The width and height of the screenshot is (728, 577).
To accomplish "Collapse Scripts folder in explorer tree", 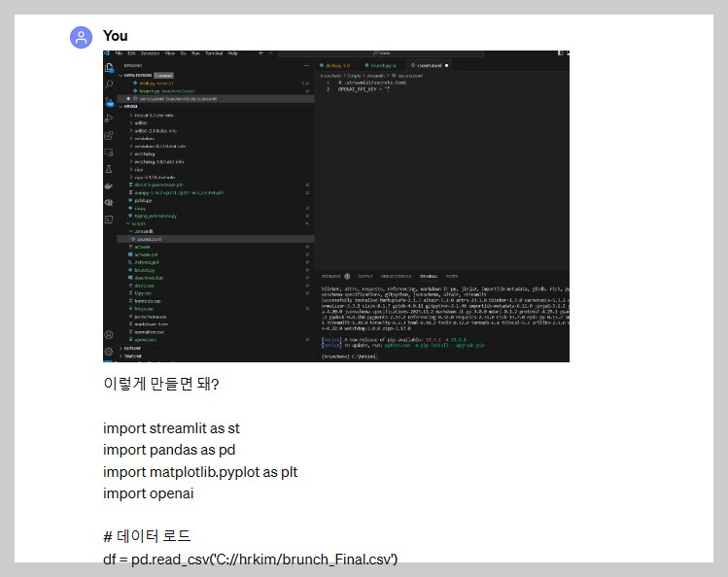I will coord(138,223).
